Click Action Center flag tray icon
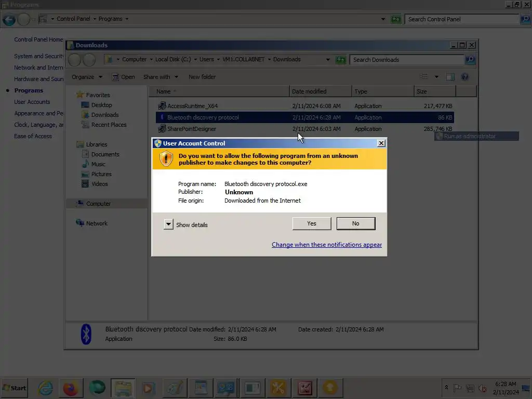 click(457, 388)
